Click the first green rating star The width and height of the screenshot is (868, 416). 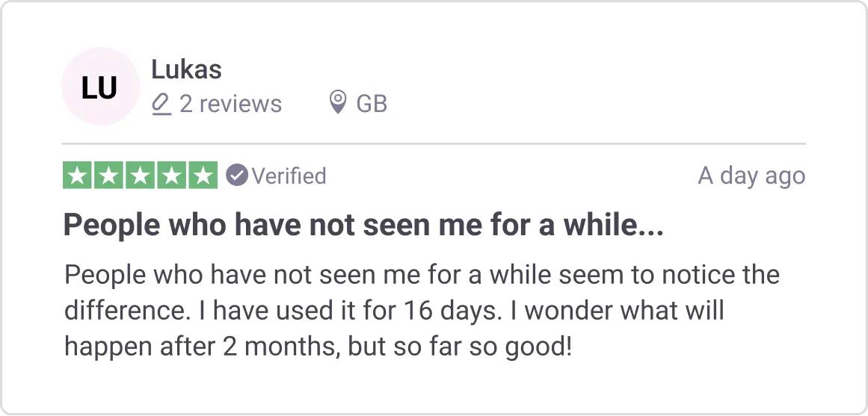[x=78, y=176]
